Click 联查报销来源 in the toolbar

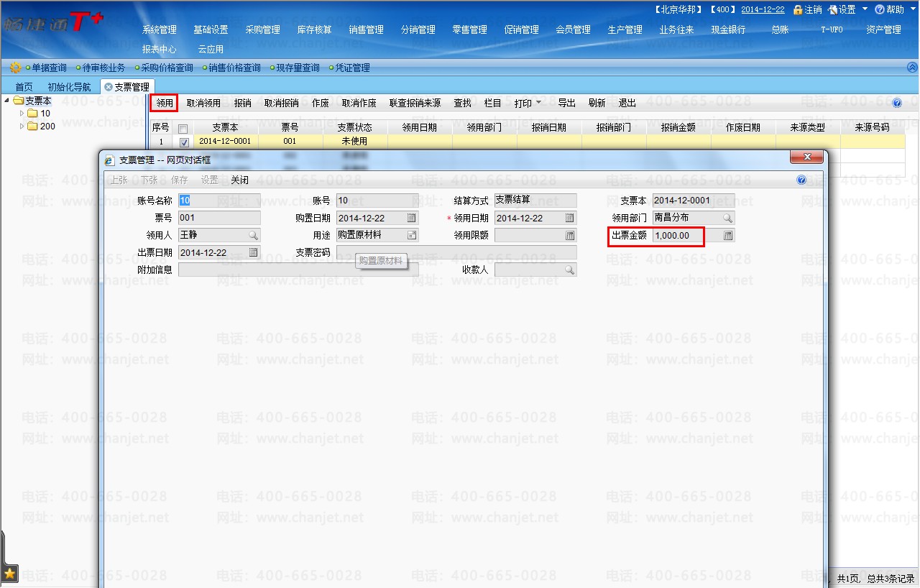point(415,103)
